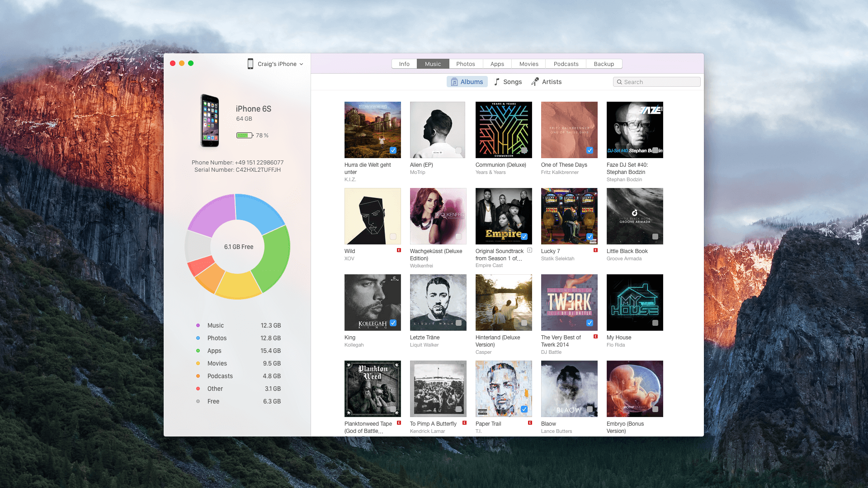The width and height of the screenshot is (868, 488).
Task: Click the Apps navigation tab
Action: tap(497, 64)
